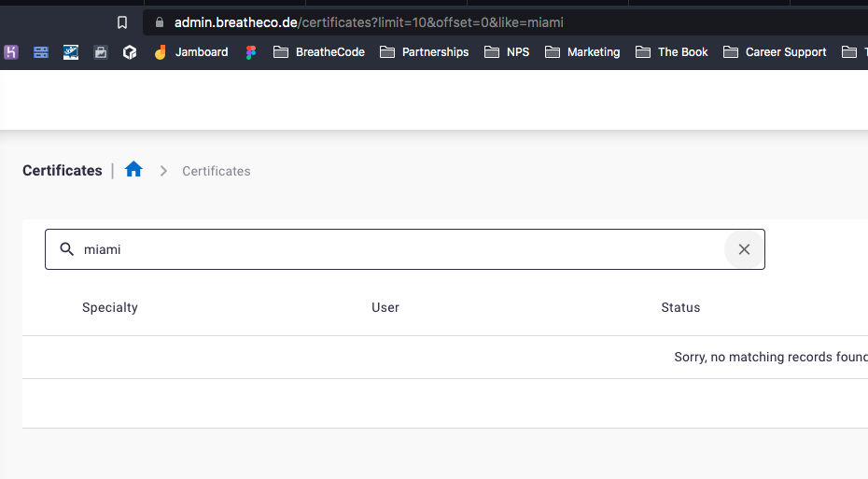Click the Certificates breadcrumb link

click(x=217, y=171)
